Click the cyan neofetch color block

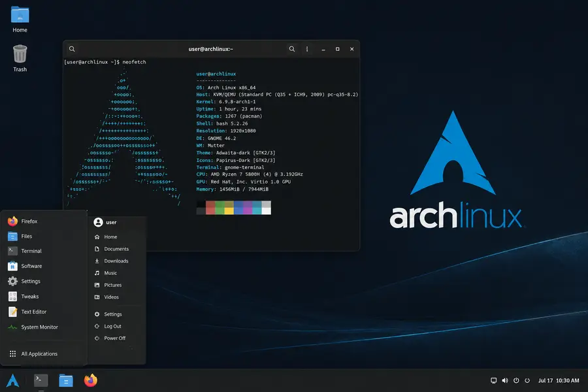coord(257,208)
